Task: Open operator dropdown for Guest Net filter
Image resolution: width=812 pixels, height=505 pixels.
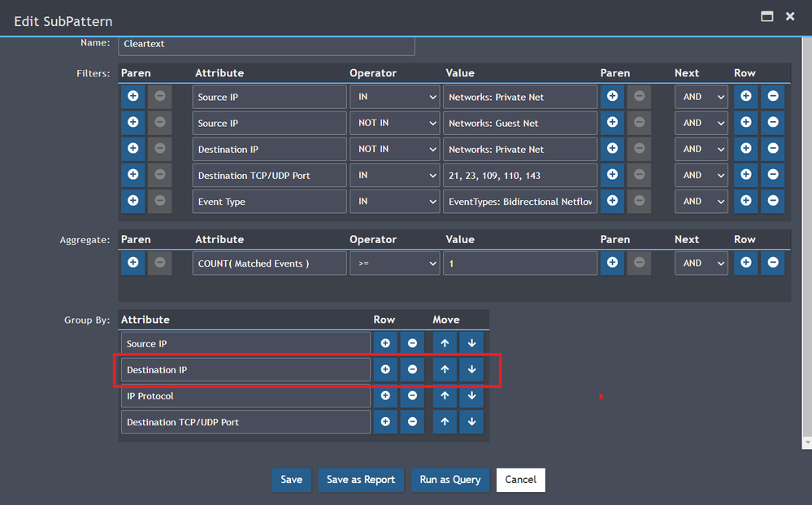Action: tap(395, 124)
